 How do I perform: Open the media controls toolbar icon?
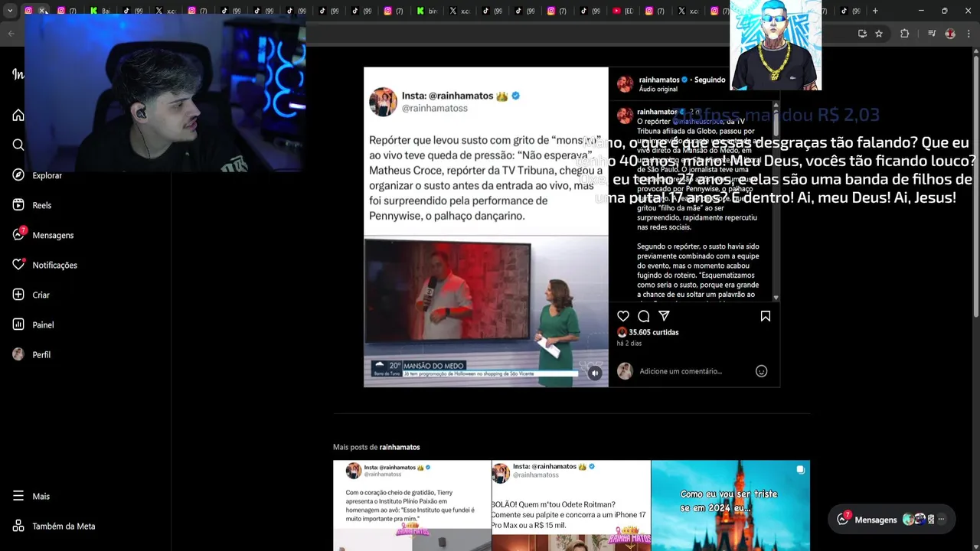tap(932, 34)
